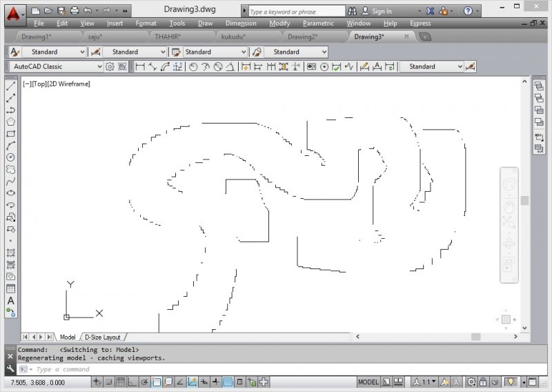Click the MODEL space status button
This screenshot has height=392, width=552.
tap(368, 382)
